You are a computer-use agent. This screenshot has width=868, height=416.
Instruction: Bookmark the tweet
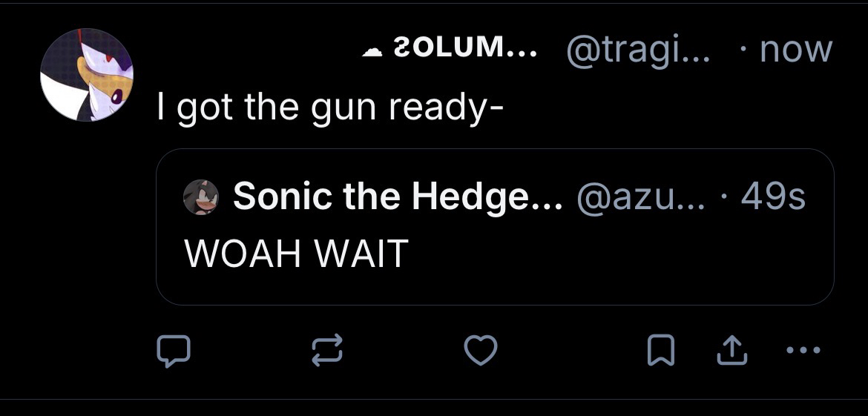tap(657, 351)
